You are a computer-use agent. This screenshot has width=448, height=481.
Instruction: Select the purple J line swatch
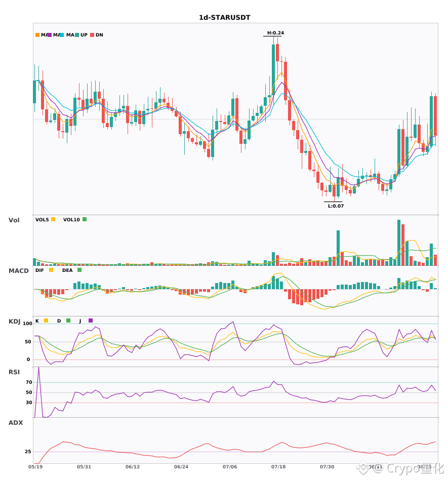91,320
